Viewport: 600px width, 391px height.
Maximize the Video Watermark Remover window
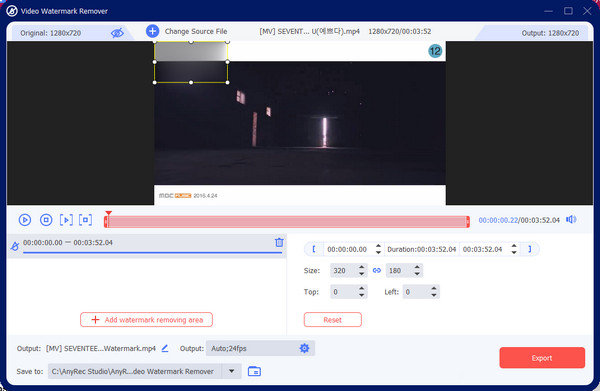pos(568,11)
